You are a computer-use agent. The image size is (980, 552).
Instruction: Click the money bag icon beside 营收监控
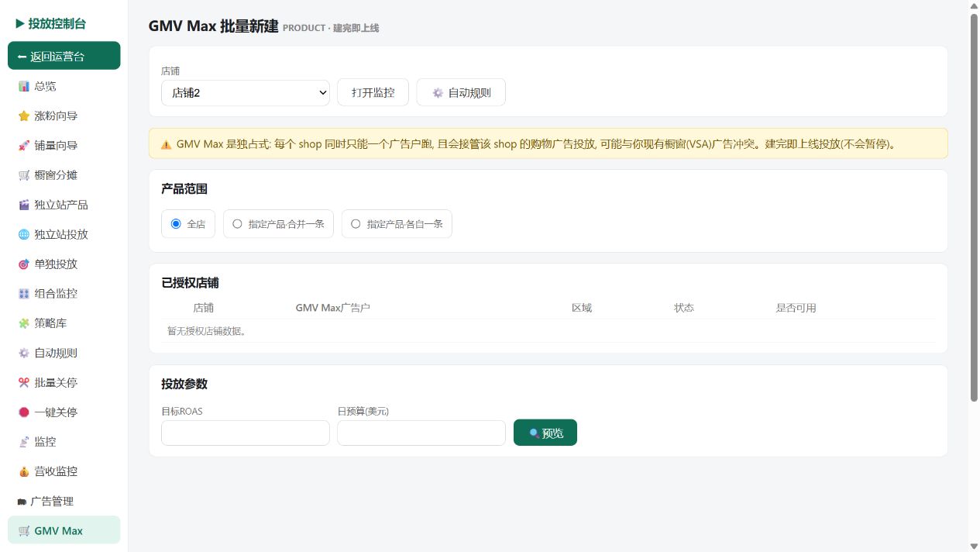point(23,471)
